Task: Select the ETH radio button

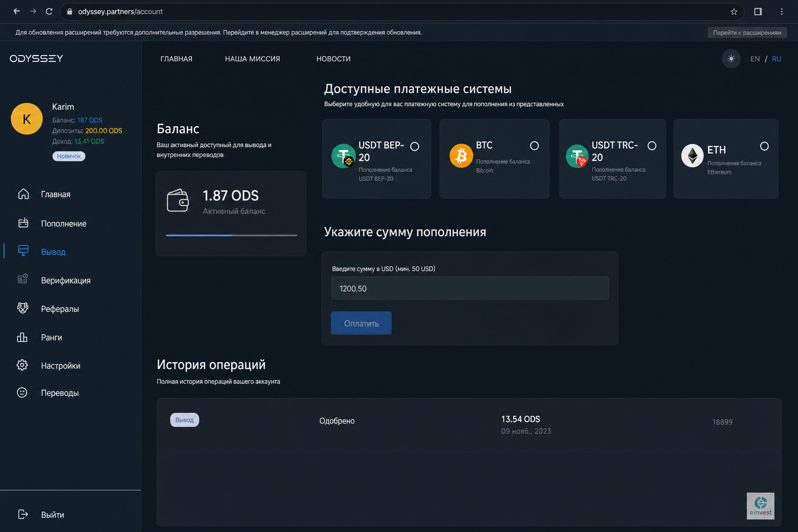Action: (764, 147)
